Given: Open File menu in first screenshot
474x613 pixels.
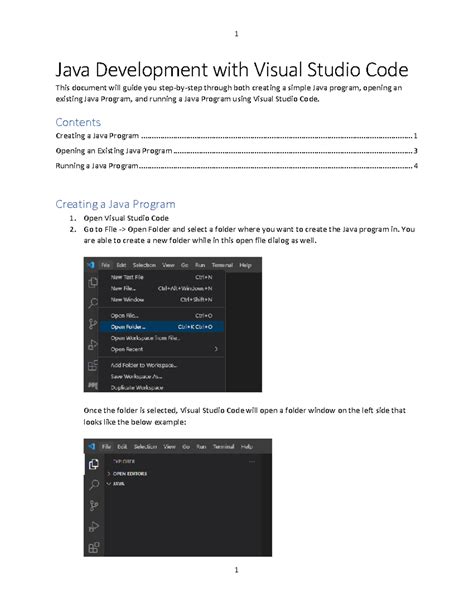Looking at the screenshot, I should point(105,265).
